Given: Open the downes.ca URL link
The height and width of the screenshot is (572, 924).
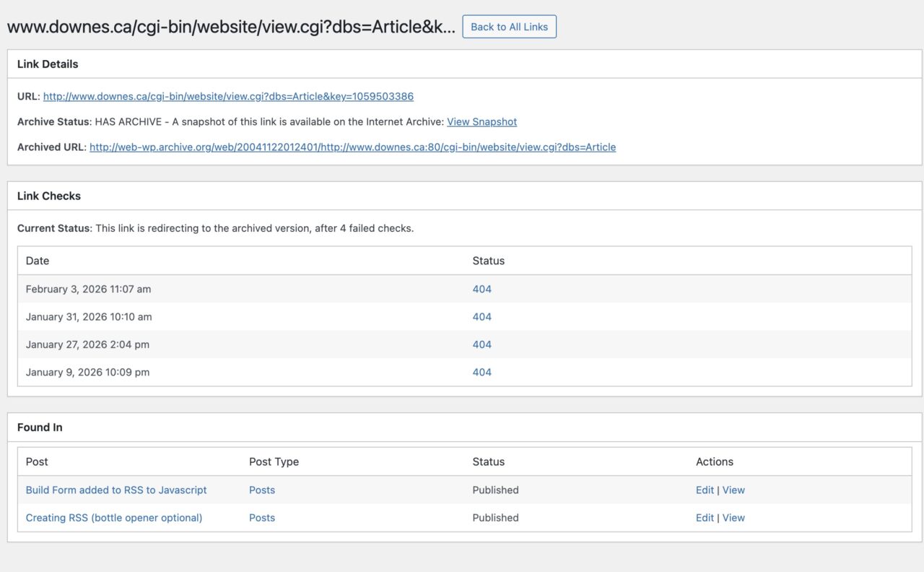Looking at the screenshot, I should 228,96.
